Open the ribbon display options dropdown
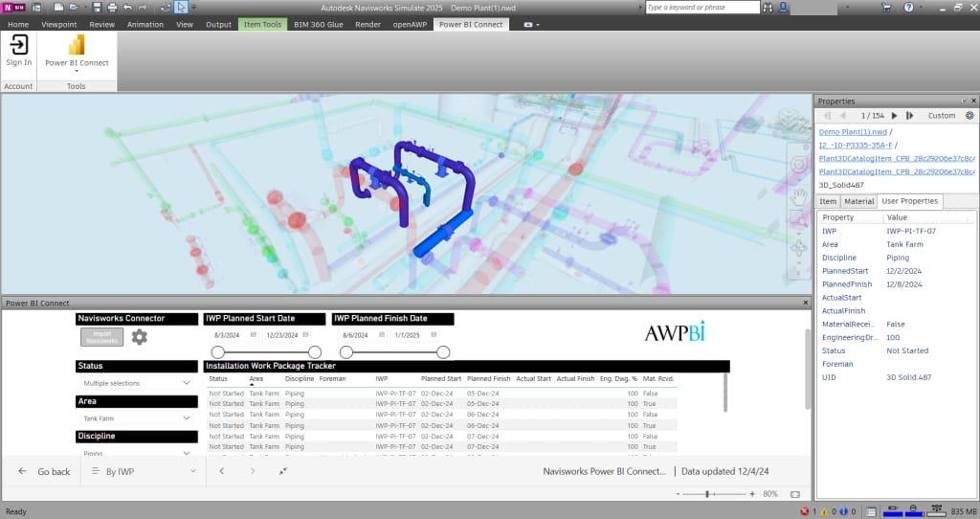Image resolution: width=980 pixels, height=519 pixels. pyautogui.click(x=531, y=24)
